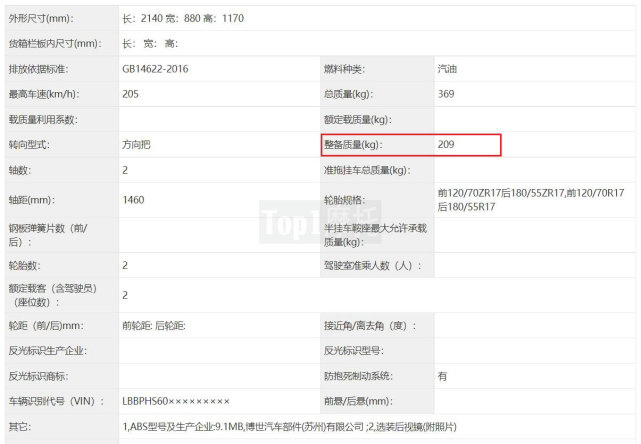Select the curb weight value 209
Viewport: 641px width, 444px height.
(x=446, y=144)
